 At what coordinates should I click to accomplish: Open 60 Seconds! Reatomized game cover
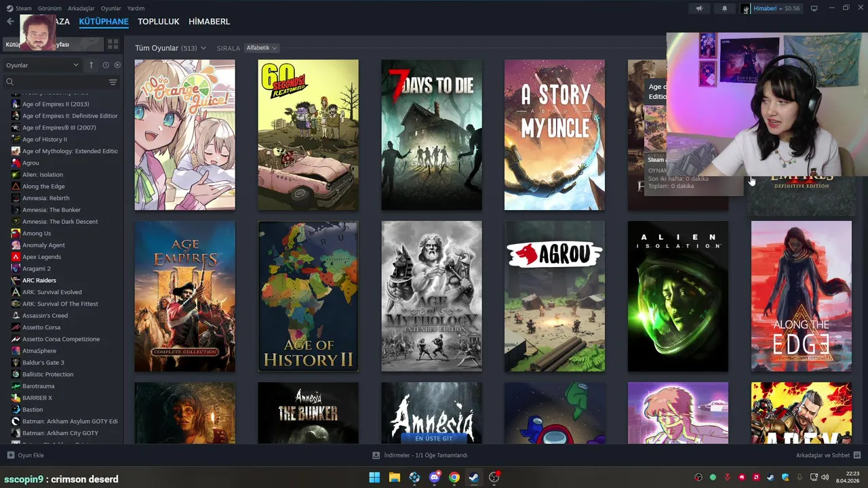pyautogui.click(x=309, y=135)
